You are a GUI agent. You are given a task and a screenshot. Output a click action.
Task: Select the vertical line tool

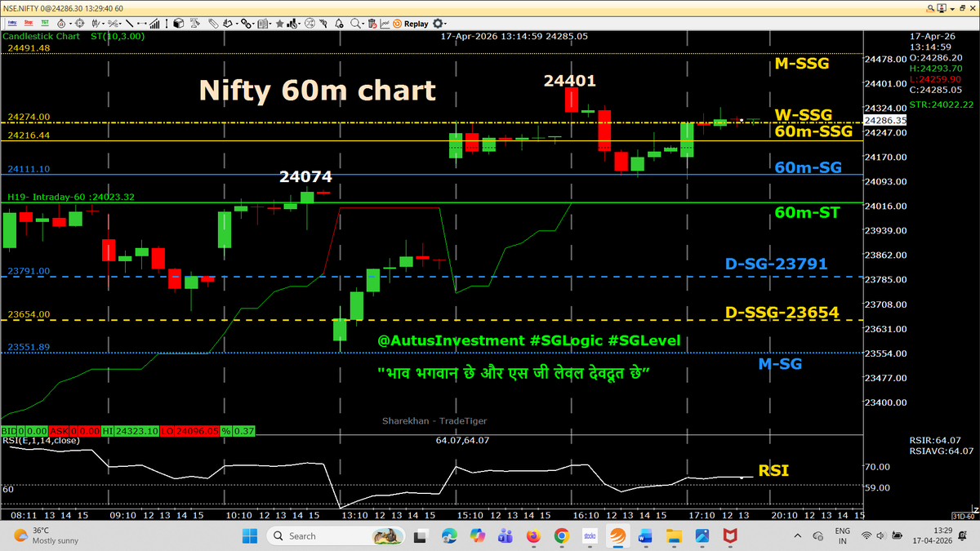tap(167, 24)
